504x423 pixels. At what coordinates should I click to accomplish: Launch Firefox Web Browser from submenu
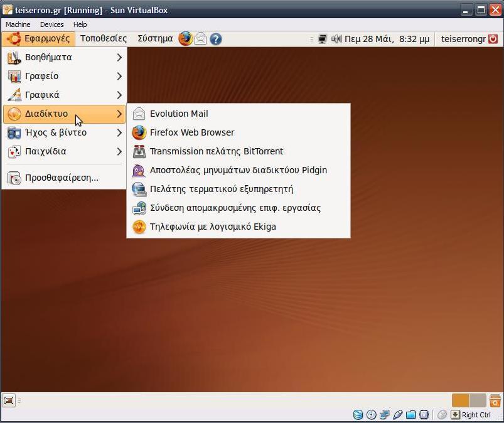click(239, 133)
